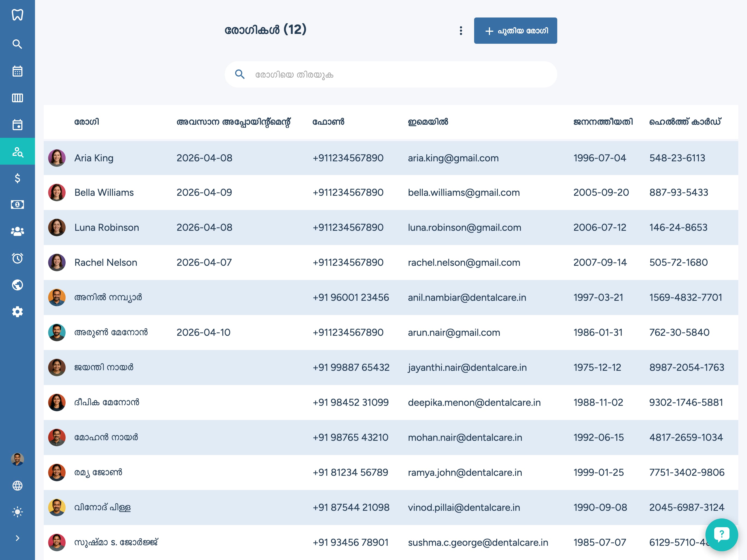Expand the sidebar using chevron arrow
747x560 pixels.
(17, 538)
